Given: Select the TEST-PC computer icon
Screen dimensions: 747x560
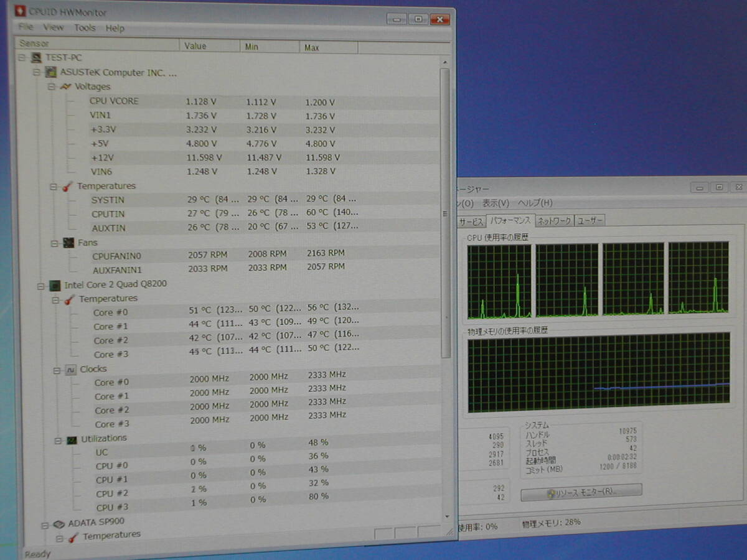Looking at the screenshot, I should [x=37, y=58].
